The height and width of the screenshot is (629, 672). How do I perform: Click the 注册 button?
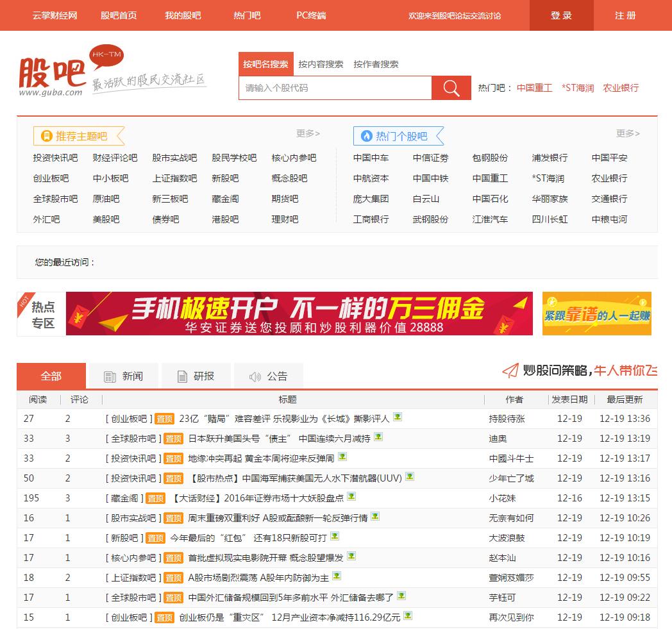point(625,15)
